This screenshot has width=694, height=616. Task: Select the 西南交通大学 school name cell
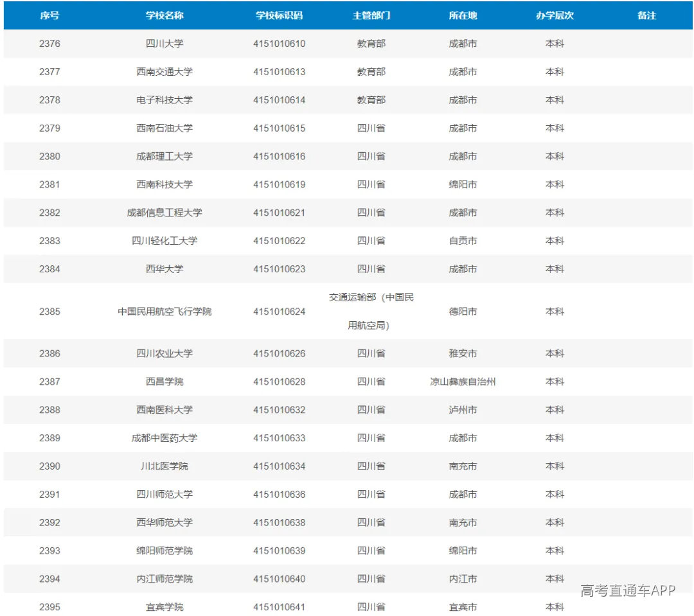coord(165,72)
